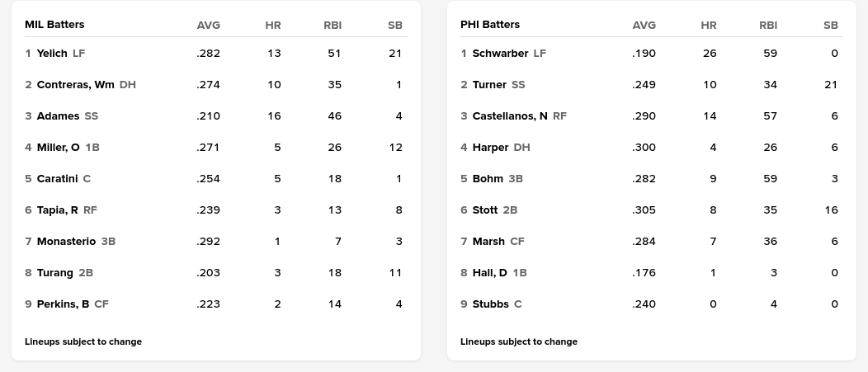This screenshot has width=868, height=372.
Task: Open Schwarber in PHI batters list
Action: [x=500, y=54]
